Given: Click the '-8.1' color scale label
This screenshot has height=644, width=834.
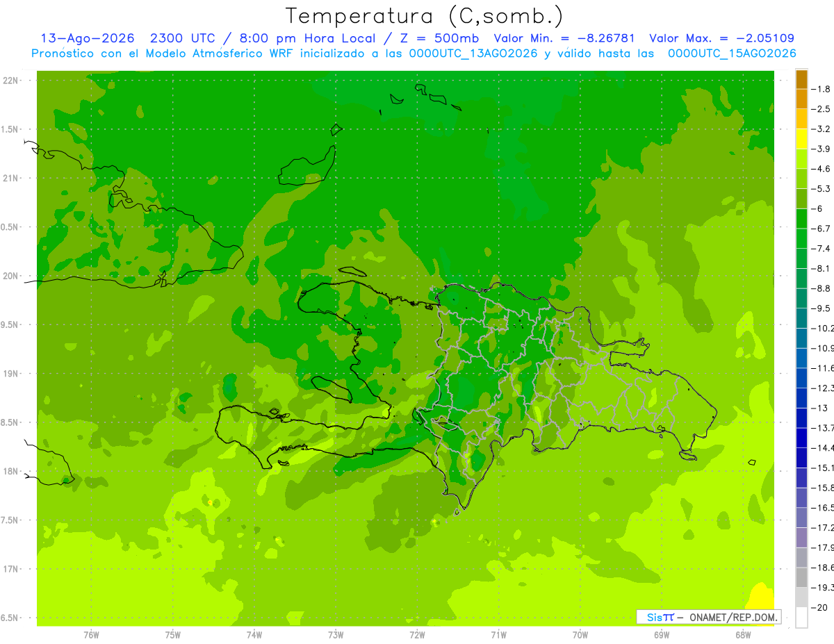Looking at the screenshot, I should [x=821, y=268].
